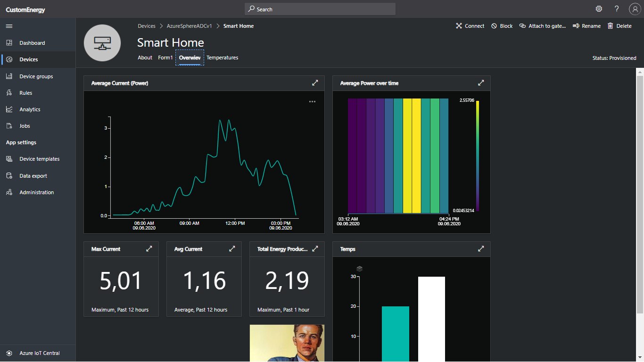Open the user account avatar
Viewport: 644px width, 362px height.
click(634, 9)
